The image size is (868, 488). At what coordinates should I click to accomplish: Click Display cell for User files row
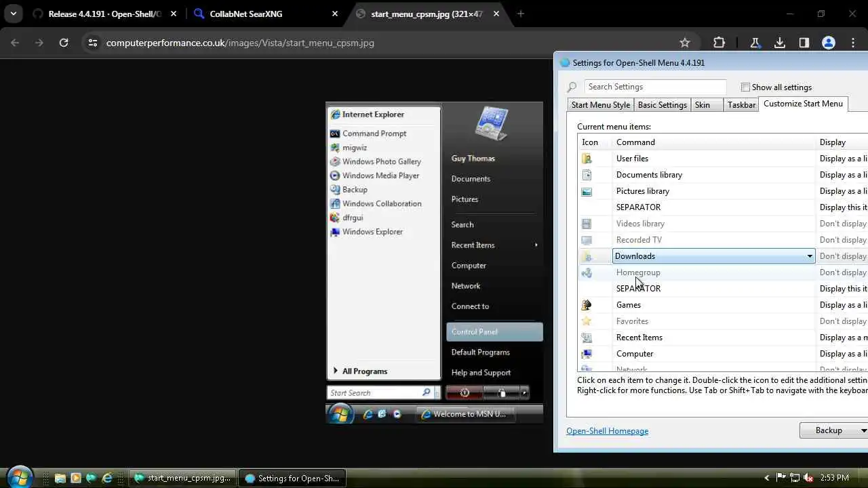click(843, 159)
